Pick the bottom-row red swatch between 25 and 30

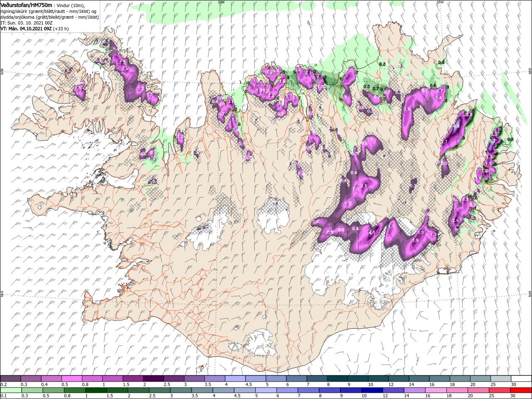(500, 390)
